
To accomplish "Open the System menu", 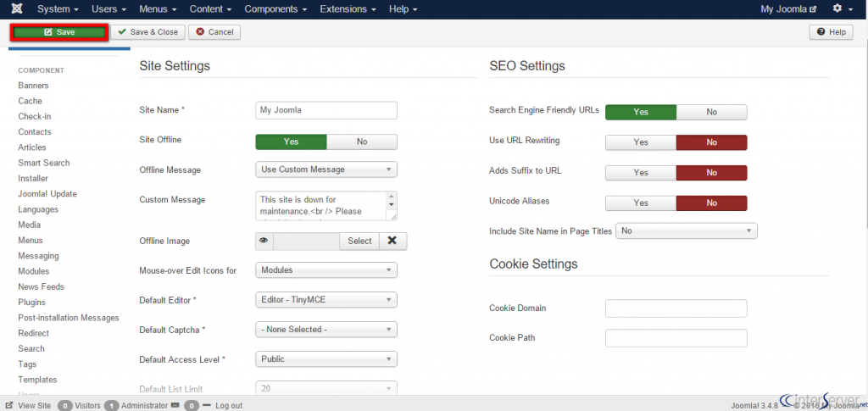I will 58,9.
